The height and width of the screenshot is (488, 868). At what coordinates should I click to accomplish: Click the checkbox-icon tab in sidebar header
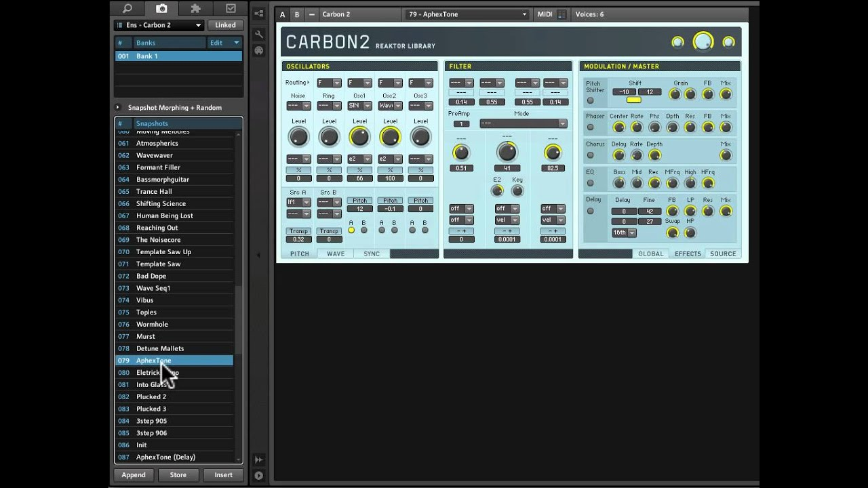[231, 8]
